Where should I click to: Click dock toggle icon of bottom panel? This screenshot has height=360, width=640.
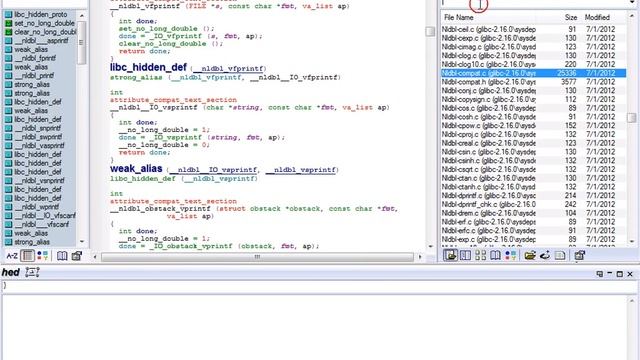tap(600, 274)
